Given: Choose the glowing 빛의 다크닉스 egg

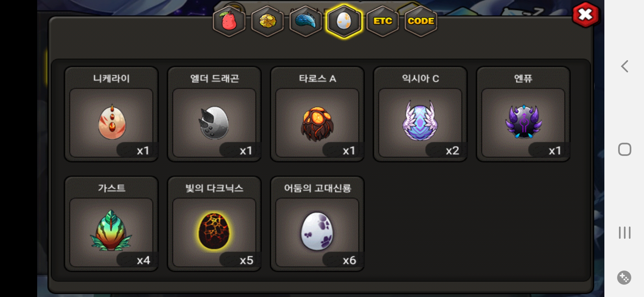Looking at the screenshot, I should point(214,224).
